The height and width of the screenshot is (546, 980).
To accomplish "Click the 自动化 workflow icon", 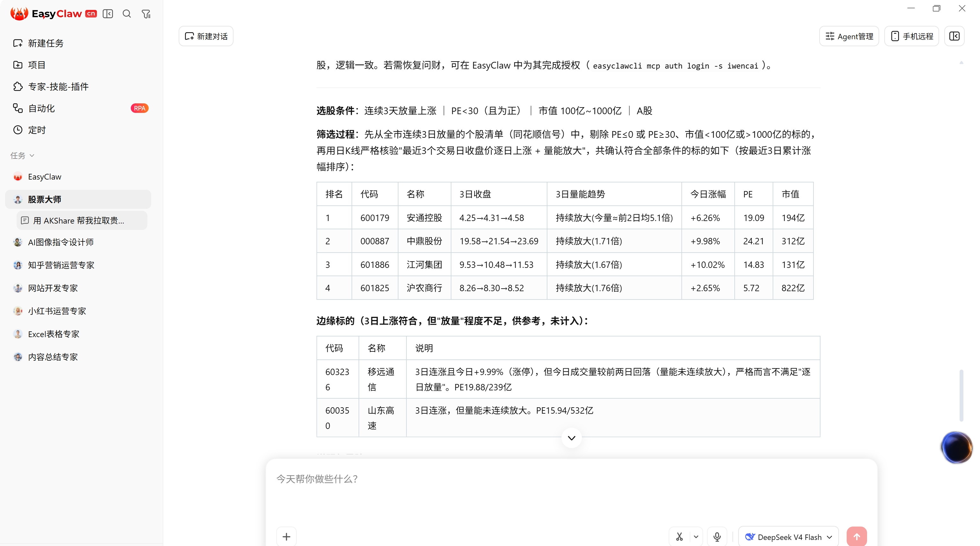I will tap(18, 108).
